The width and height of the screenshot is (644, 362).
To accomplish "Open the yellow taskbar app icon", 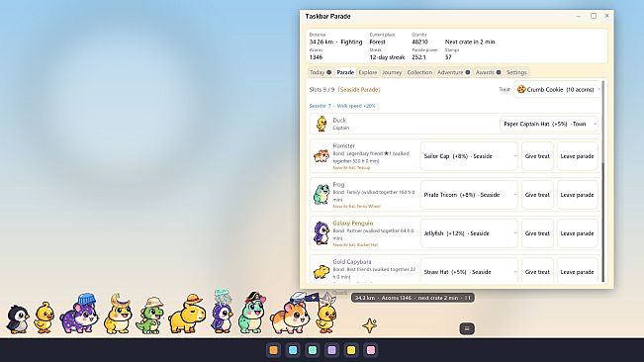I will click(351, 350).
